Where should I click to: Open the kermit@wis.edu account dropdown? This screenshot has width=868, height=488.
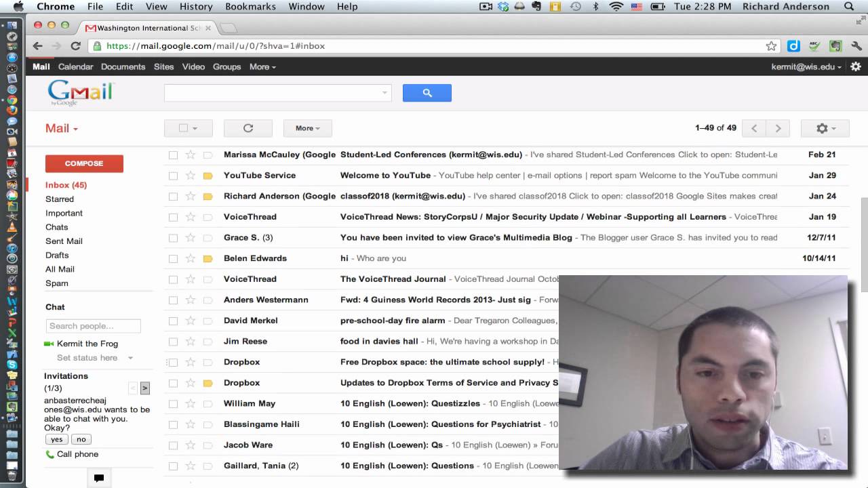(806, 66)
